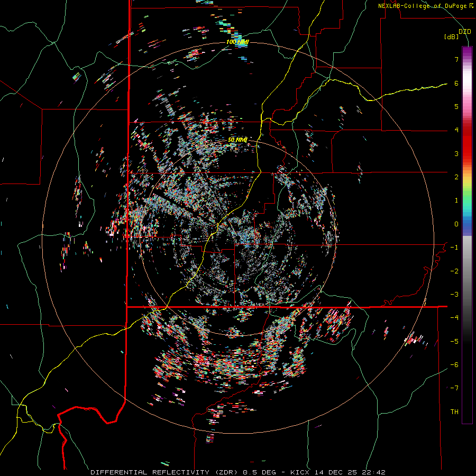The width and height of the screenshot is (476, 476).
Task: Select the 3 value on color scale
Action: click(456, 153)
